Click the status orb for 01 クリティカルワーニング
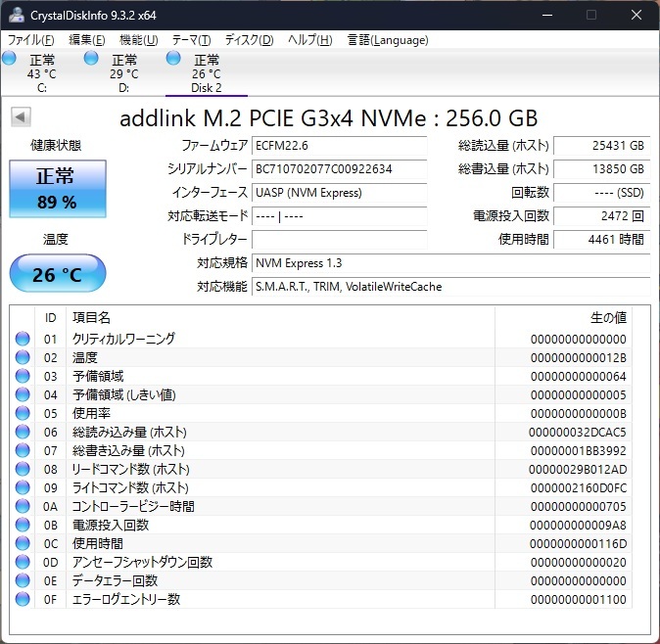 pyautogui.click(x=23, y=339)
